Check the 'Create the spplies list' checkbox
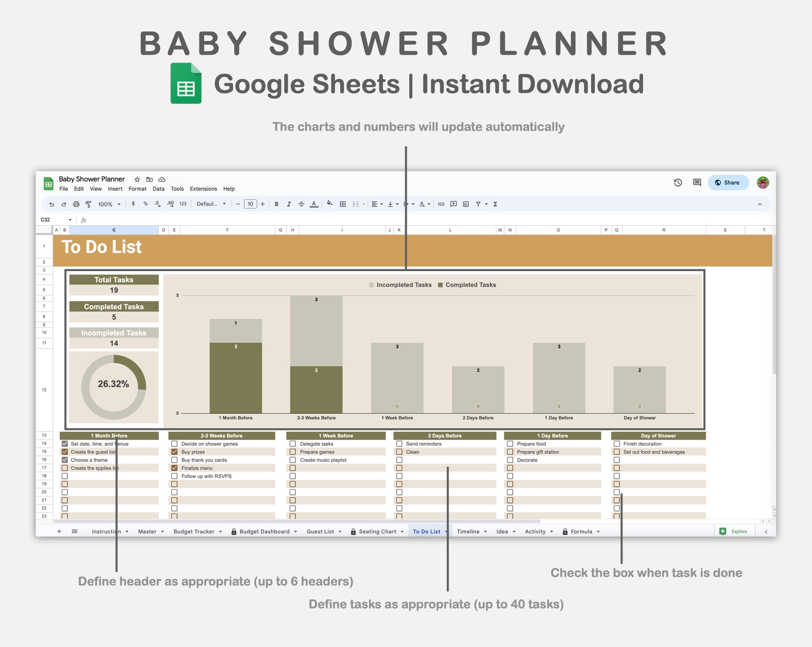Viewport: 812px width, 647px height. 65,468
